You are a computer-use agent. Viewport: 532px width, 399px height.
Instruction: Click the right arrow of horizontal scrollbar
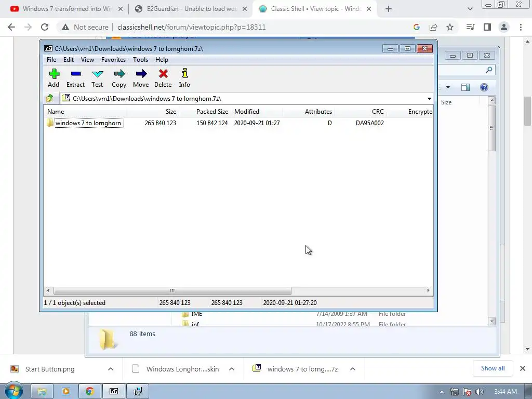tap(428, 291)
